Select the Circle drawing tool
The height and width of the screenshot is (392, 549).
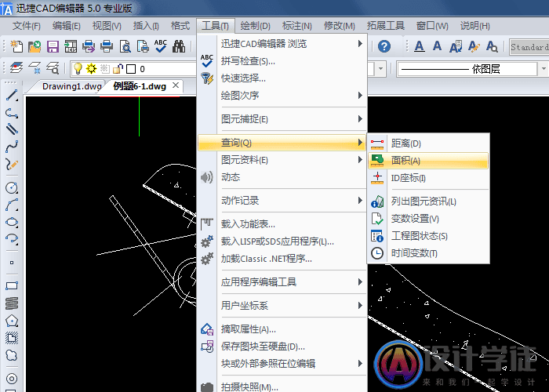[x=12, y=188]
